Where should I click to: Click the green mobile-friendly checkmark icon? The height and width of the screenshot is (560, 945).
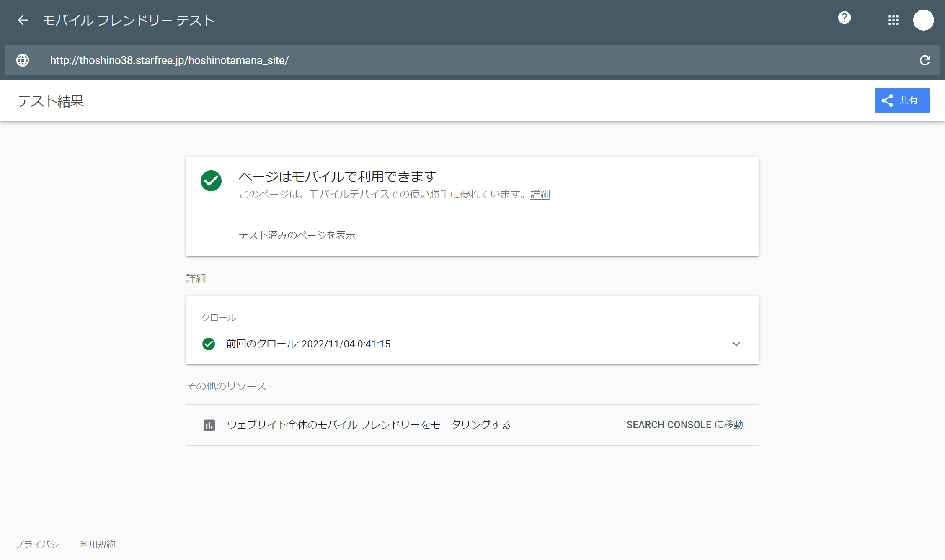pos(211,181)
